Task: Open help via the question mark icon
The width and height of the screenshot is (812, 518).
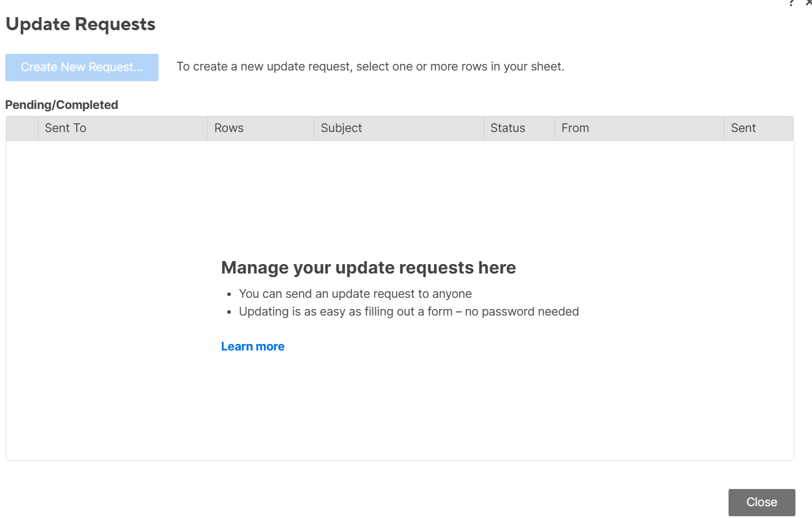Action: point(791,3)
